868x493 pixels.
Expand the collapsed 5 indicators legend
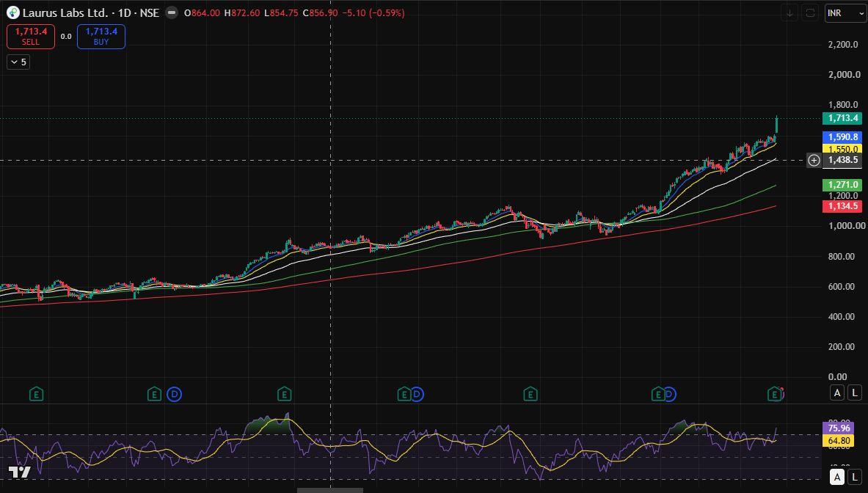pyautogui.click(x=18, y=62)
